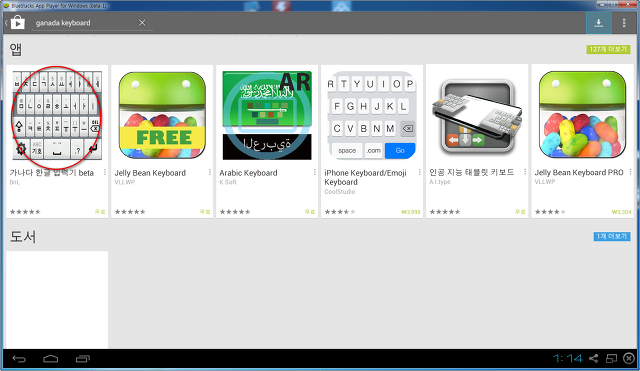Open the 인공 지능 태블릿 키보드 app icon
640x371 pixels.
click(477, 116)
